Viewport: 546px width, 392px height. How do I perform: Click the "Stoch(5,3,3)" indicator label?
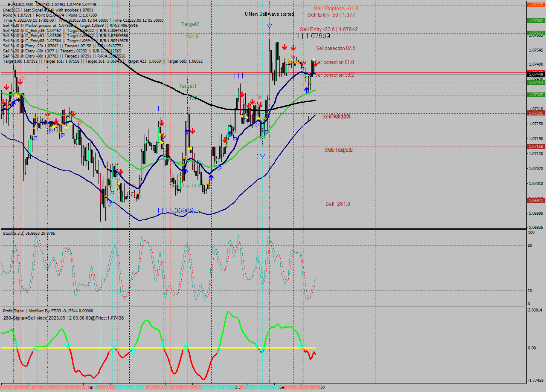point(13,233)
